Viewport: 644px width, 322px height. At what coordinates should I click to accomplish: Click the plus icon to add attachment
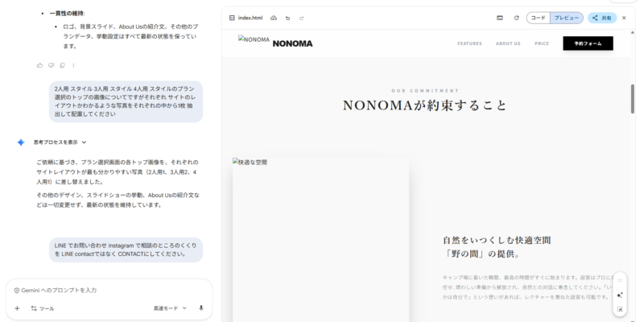click(17, 308)
